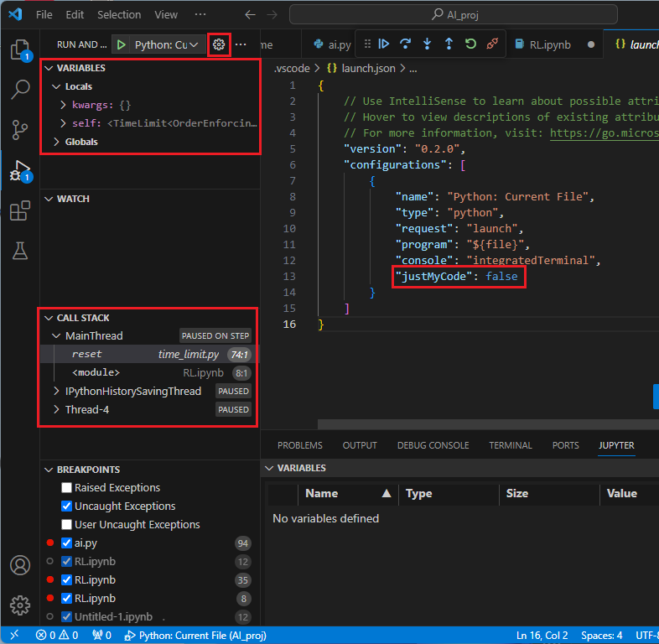The image size is (659, 644).
Task: Toggle Raised Exceptions breakpoint checkbox
Action: pos(66,488)
